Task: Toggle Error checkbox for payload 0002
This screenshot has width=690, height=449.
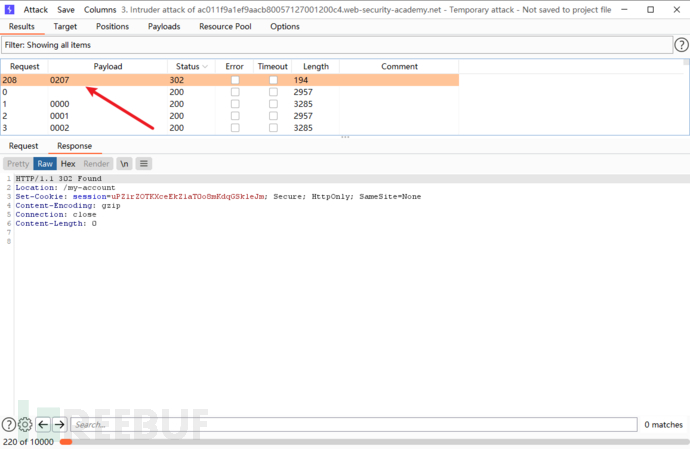Action: (x=235, y=128)
